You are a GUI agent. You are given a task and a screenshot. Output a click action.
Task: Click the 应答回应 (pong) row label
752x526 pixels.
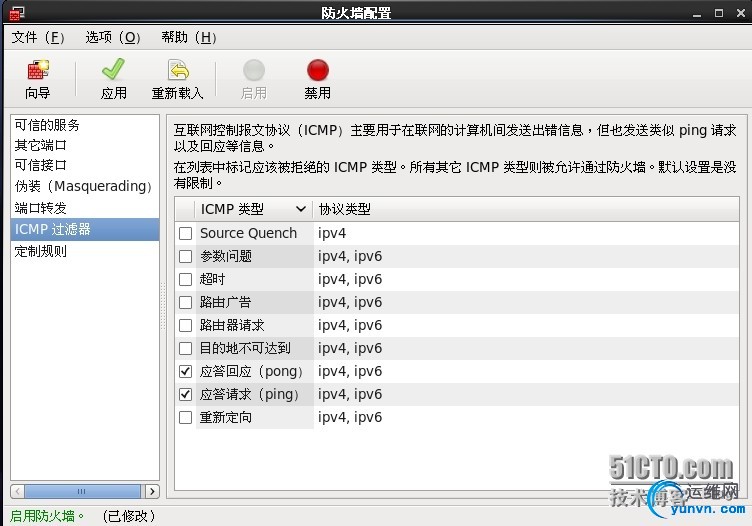coord(252,371)
